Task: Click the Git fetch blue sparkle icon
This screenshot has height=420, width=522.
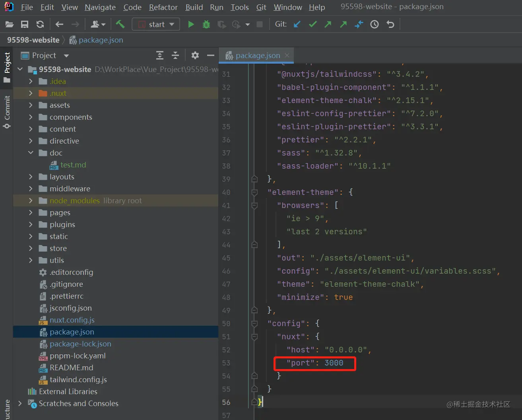Action: pyautogui.click(x=359, y=24)
